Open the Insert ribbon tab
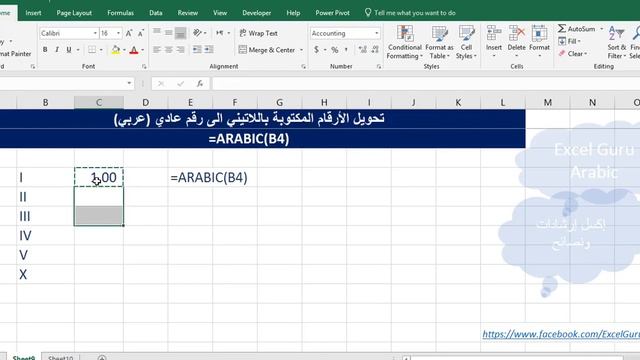Screen dimensions: 640x360 [33, 13]
